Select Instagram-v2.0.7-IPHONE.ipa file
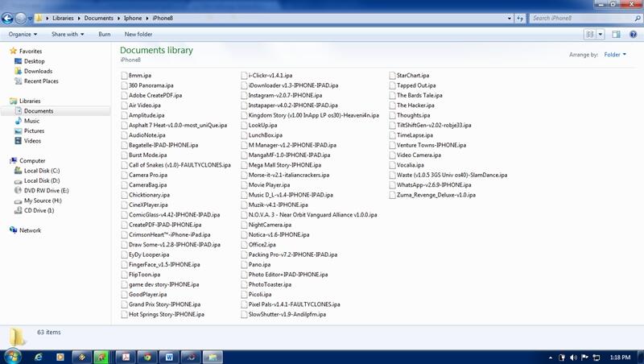The height and width of the screenshot is (364, 644). pyautogui.click(x=285, y=95)
